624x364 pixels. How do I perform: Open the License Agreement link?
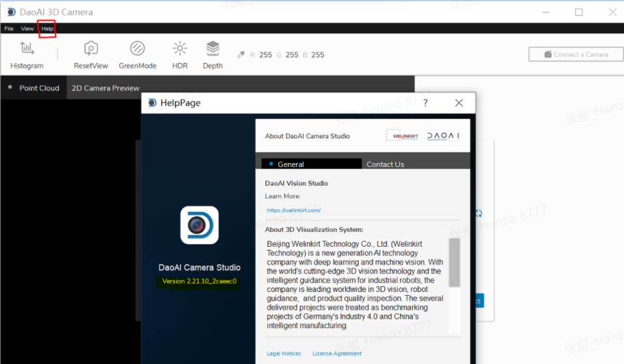[337, 354]
